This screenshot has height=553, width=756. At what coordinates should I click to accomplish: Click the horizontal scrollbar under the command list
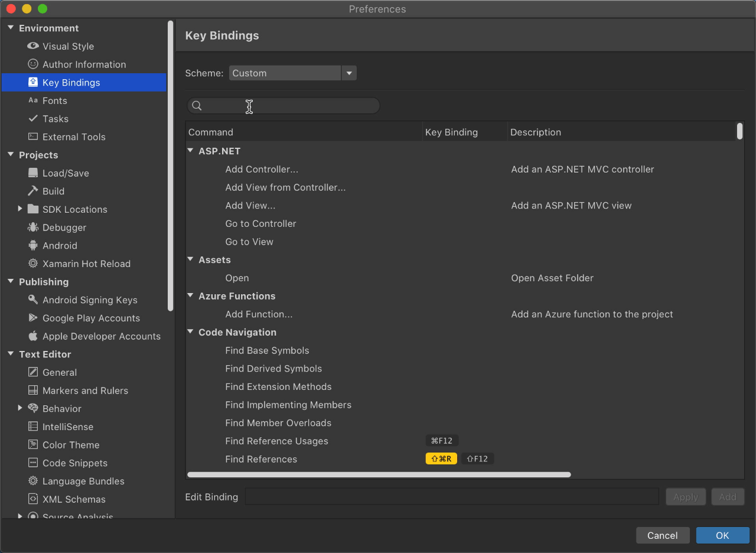click(x=379, y=474)
